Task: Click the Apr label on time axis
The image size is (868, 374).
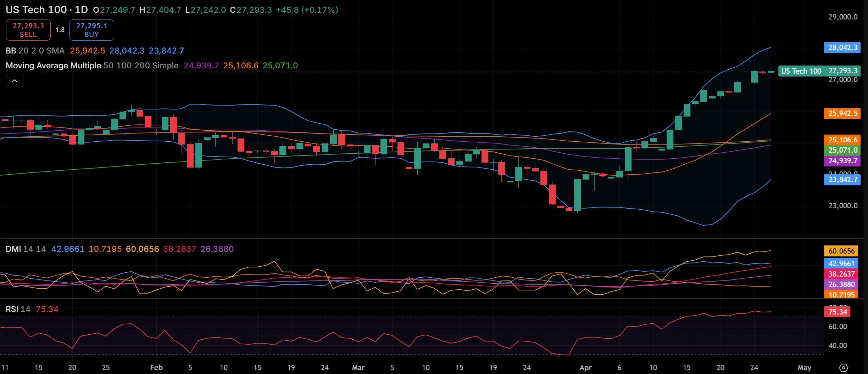Action: point(585,368)
